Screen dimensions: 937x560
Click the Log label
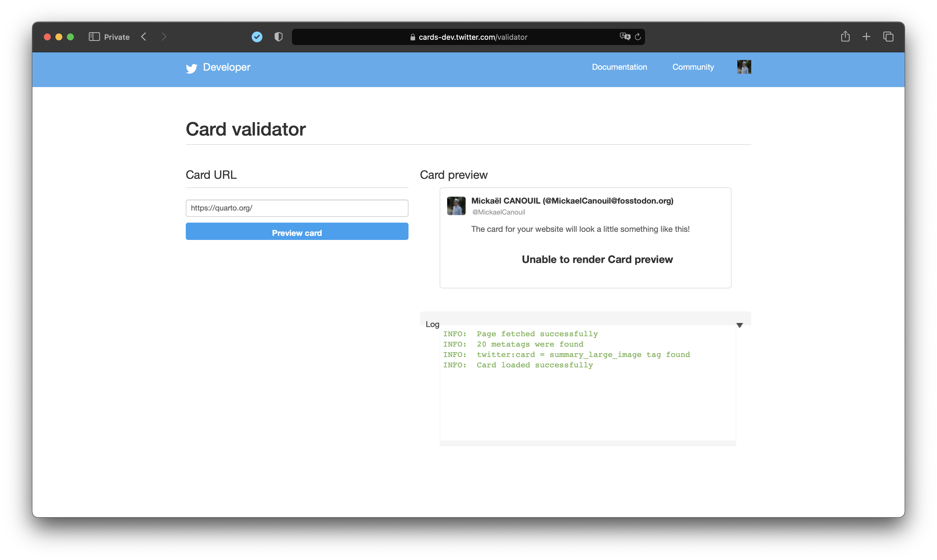[x=432, y=324]
